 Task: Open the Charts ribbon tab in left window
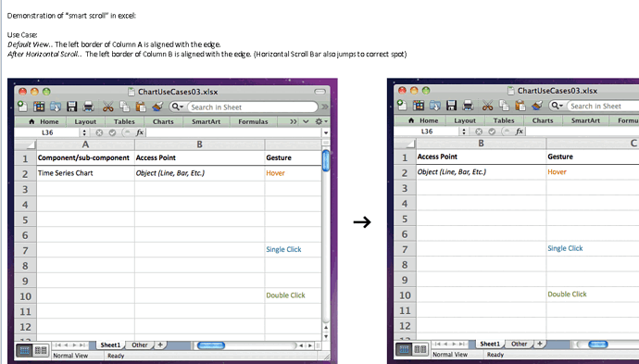click(163, 121)
